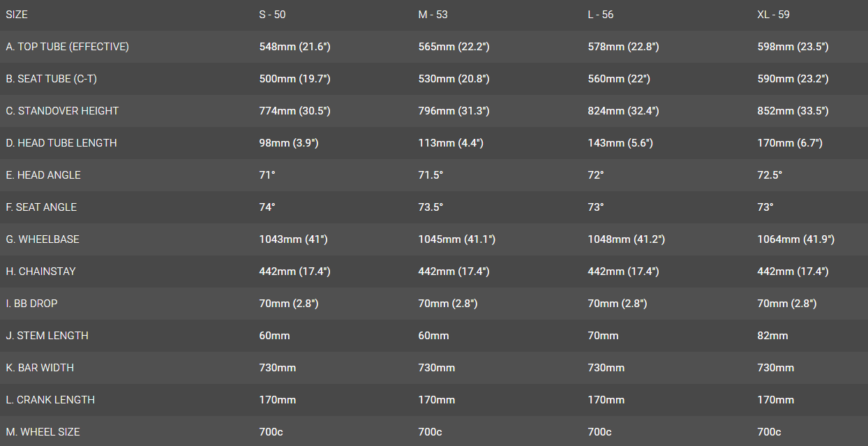
Task: Click the A. Top Tube (Effective) row label
Action: pyautogui.click(x=67, y=47)
